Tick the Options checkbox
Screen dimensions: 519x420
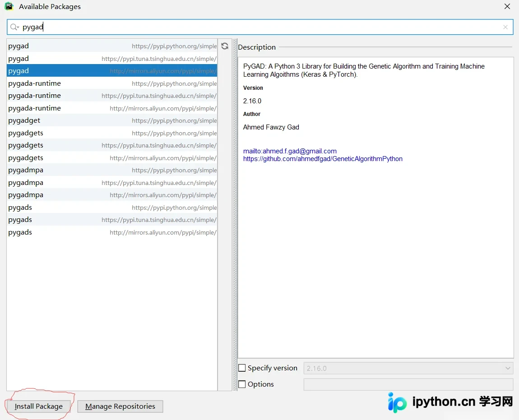pos(242,384)
